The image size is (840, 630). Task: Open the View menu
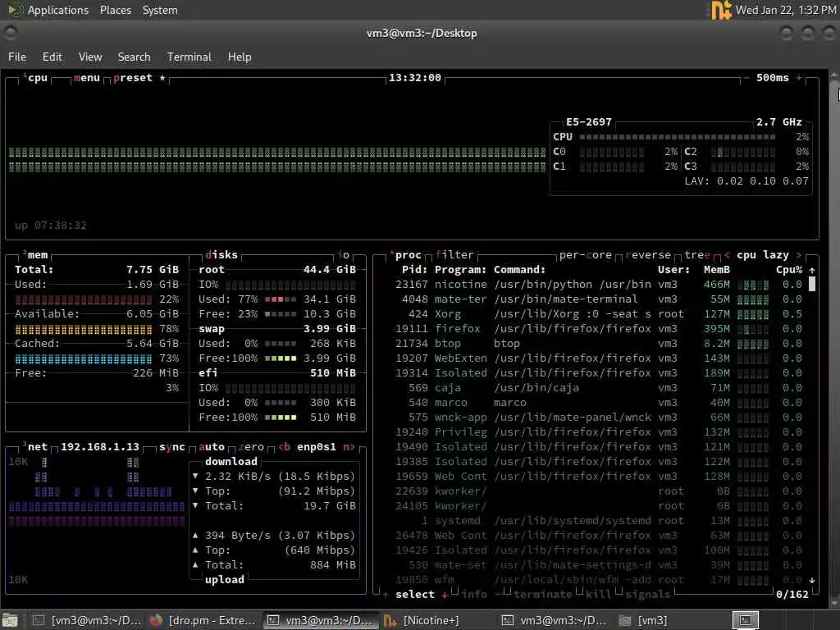click(x=90, y=57)
